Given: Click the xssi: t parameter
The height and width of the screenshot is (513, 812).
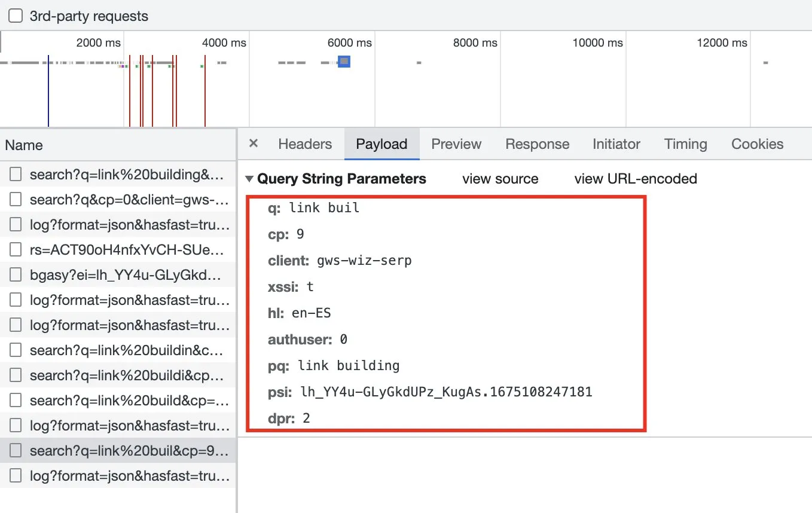Looking at the screenshot, I should point(291,287).
